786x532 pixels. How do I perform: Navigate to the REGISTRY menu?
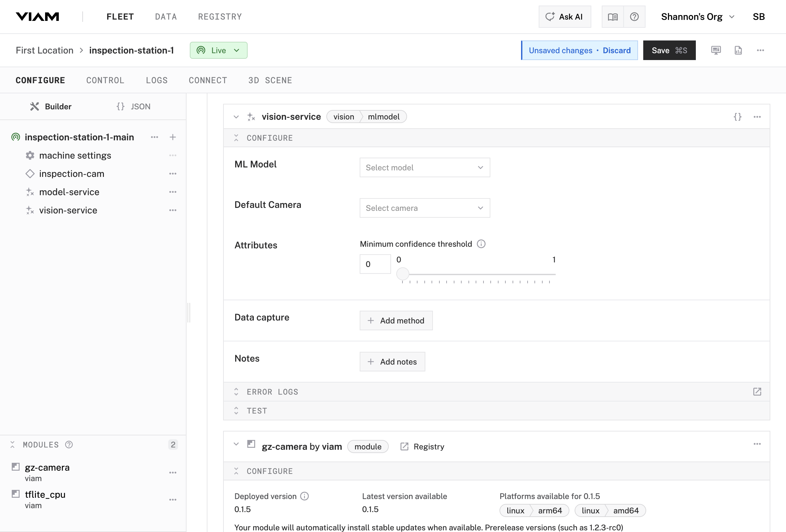220,17
